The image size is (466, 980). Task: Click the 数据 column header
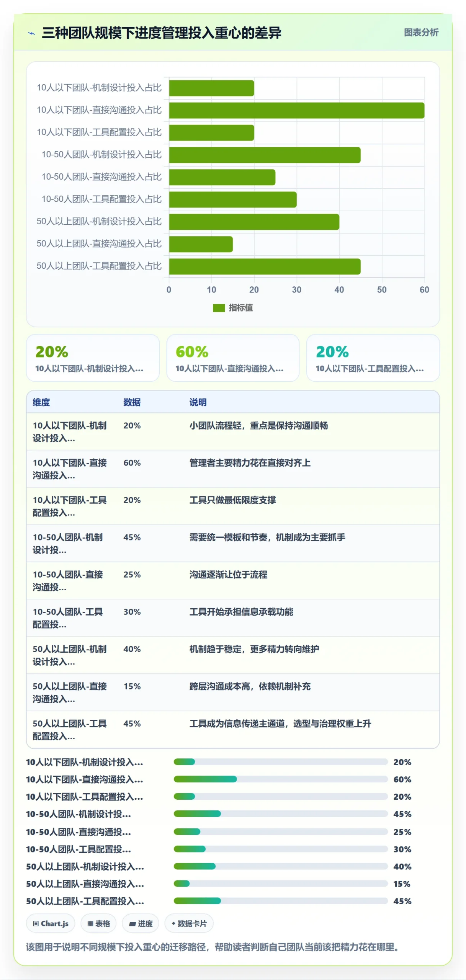click(132, 402)
